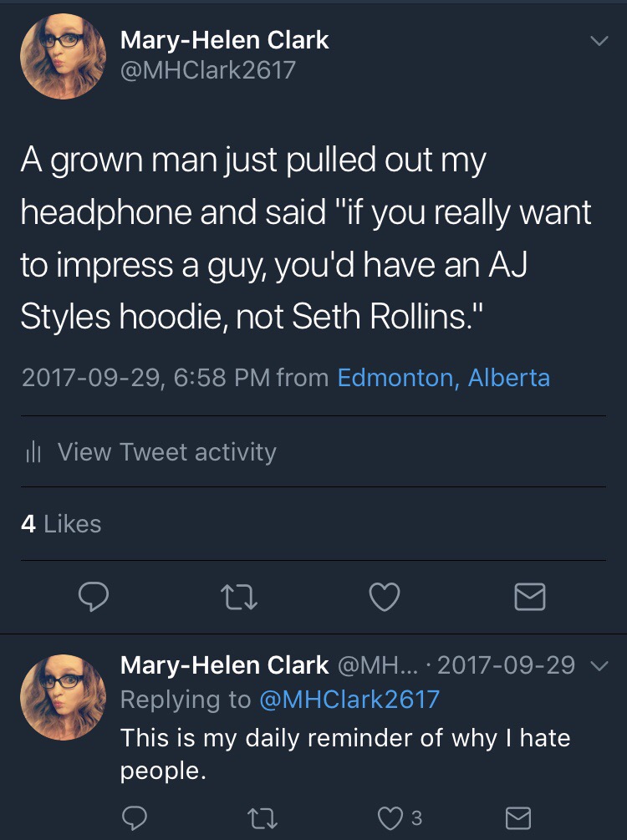Open reply tweet options chevron
The image size is (627, 840).
coord(599,666)
